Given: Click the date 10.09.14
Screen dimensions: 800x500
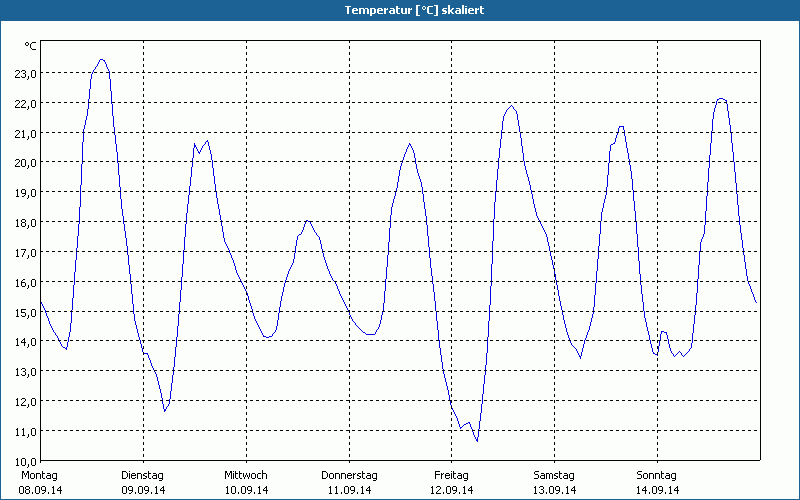Looking at the screenshot, I should tap(246, 490).
